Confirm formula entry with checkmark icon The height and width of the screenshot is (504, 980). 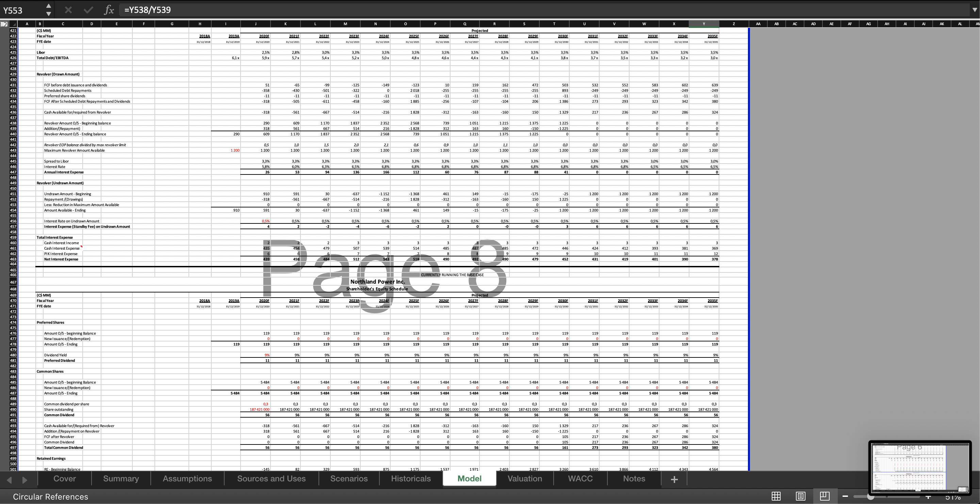[88, 10]
